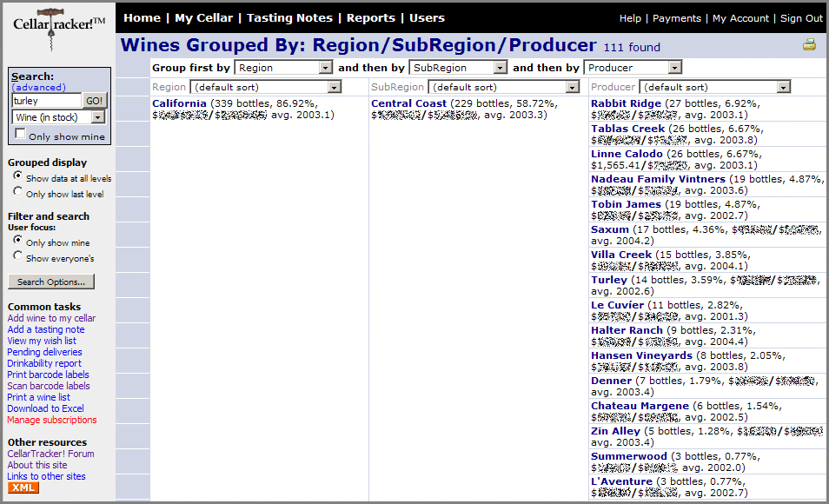Go to the Home menu
Image resolution: width=829 pixels, height=504 pixels.
(x=142, y=18)
